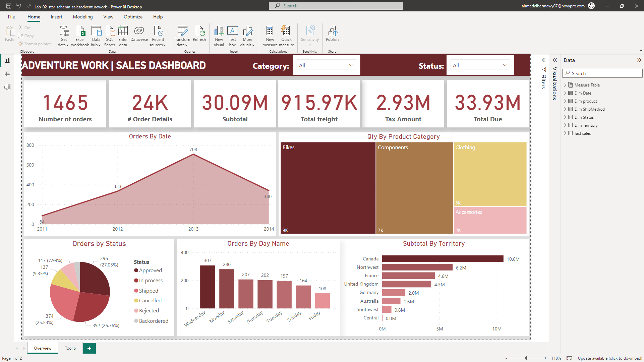Screen dimensions: 644x362
Task: Open the Category slicer dropdown
Action: tap(351, 65)
